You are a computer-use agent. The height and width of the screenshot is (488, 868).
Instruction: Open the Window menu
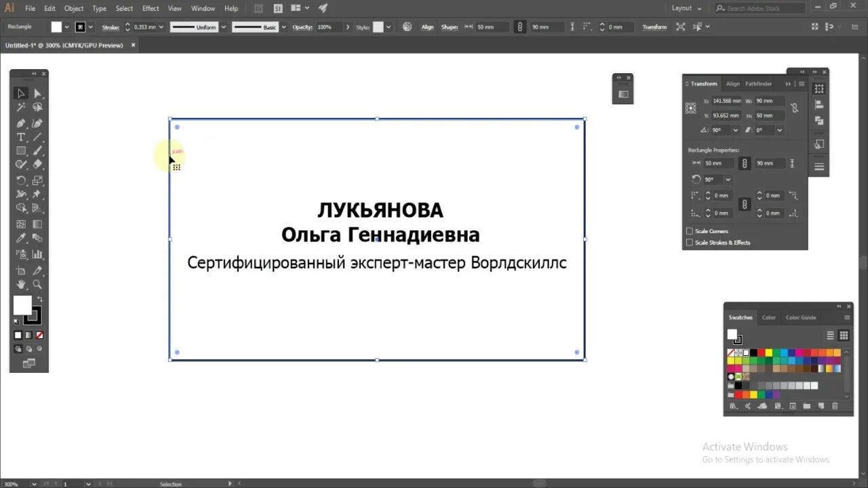pyautogui.click(x=203, y=8)
